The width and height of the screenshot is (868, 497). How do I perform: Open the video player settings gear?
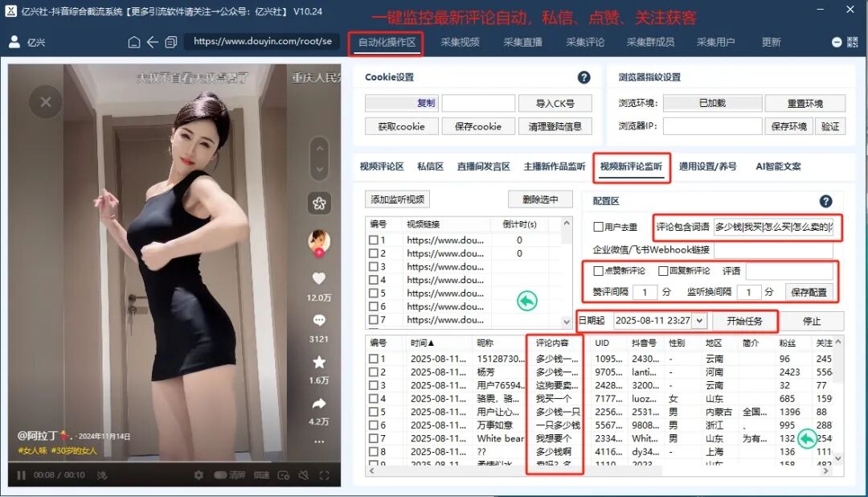pos(199,474)
